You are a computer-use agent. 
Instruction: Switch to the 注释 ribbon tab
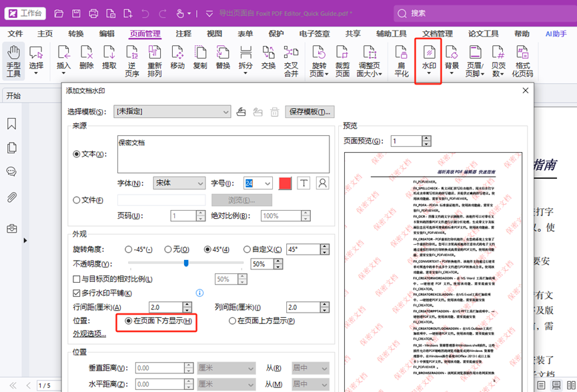tap(183, 34)
